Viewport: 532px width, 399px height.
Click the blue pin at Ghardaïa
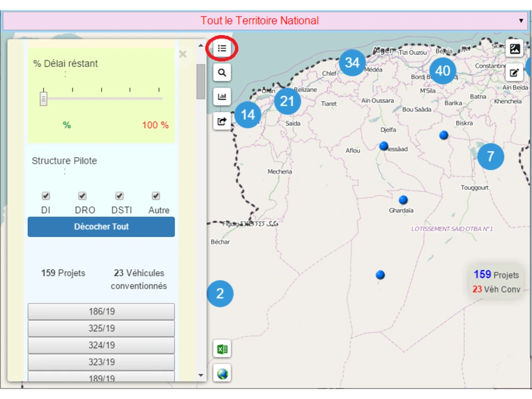(x=403, y=200)
